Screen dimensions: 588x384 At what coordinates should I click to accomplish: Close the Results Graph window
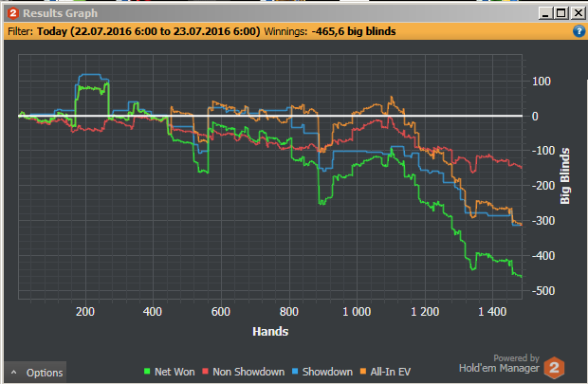point(578,13)
